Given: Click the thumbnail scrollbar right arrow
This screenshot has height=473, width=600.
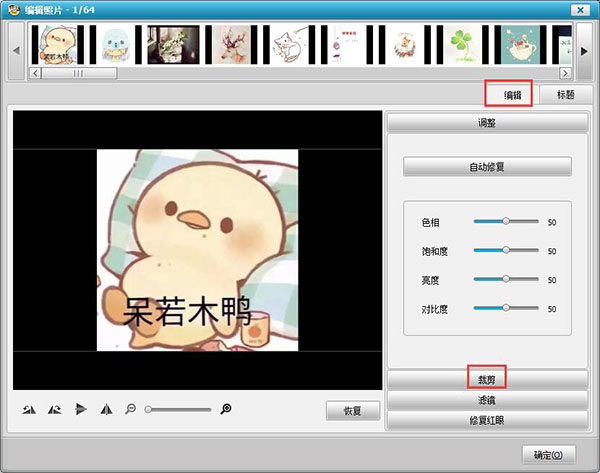Looking at the screenshot, I should tap(566, 73).
